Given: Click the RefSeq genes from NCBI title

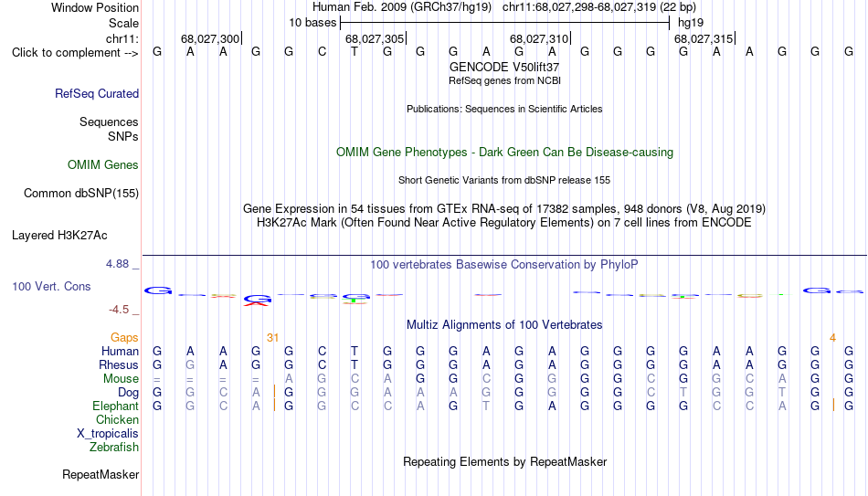Looking at the screenshot, I should [505, 80].
